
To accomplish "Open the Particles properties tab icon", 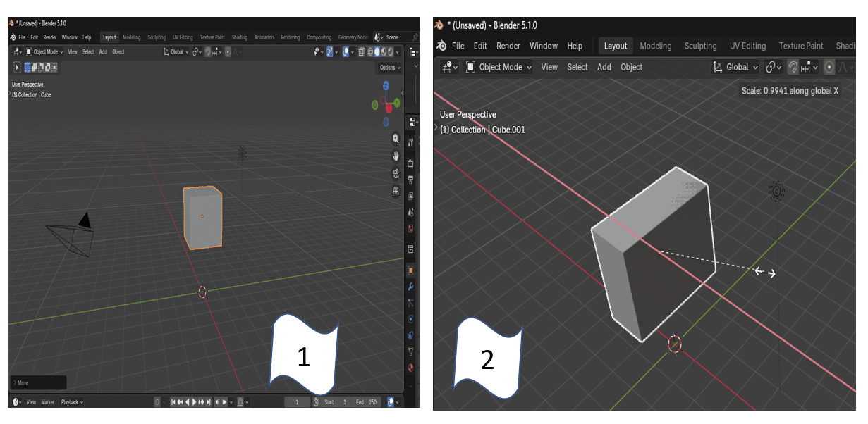I will (x=411, y=303).
